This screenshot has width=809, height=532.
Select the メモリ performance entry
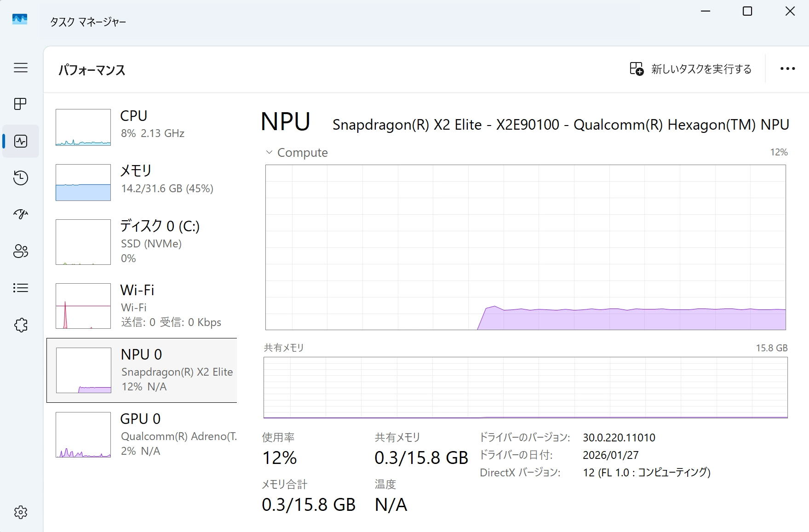(142, 182)
